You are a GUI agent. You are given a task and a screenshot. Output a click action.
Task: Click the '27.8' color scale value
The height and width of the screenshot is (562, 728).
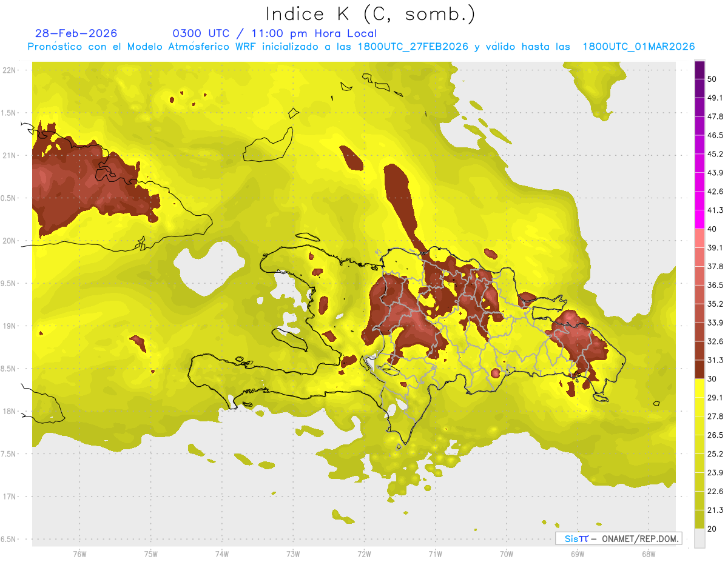[x=715, y=416]
